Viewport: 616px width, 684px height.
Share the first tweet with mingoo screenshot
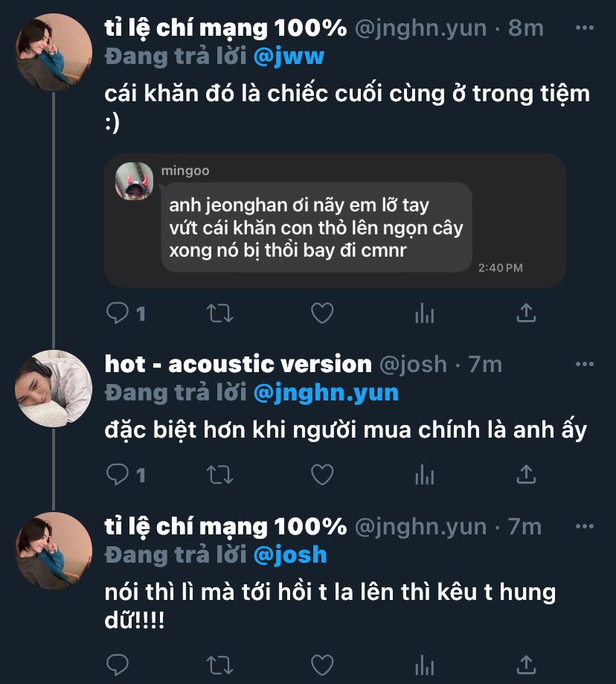click(x=526, y=313)
